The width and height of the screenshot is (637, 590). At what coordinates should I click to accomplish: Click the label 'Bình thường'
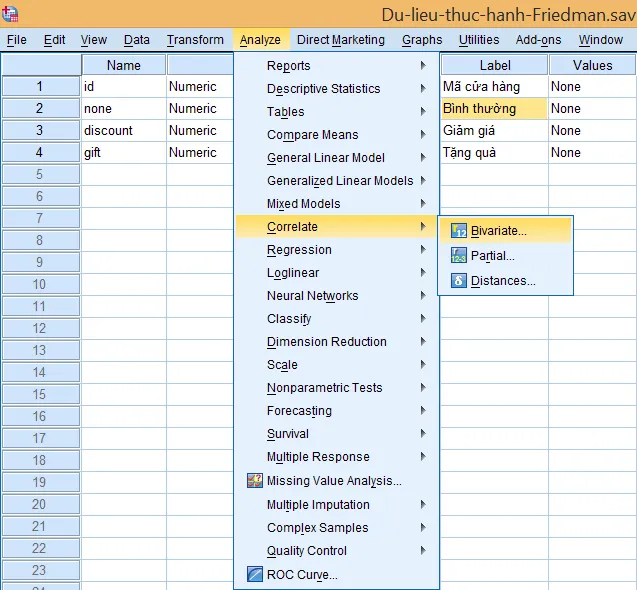tap(479, 108)
